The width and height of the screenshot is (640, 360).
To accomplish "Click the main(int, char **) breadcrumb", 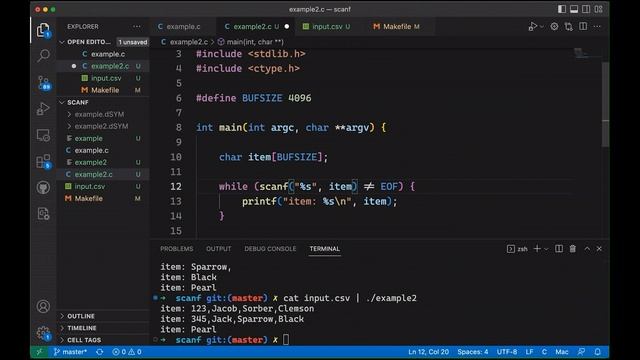I will coord(251,42).
